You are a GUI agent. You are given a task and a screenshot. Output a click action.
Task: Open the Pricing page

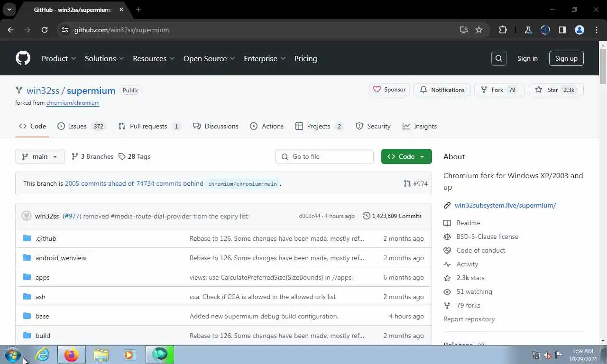(x=305, y=58)
